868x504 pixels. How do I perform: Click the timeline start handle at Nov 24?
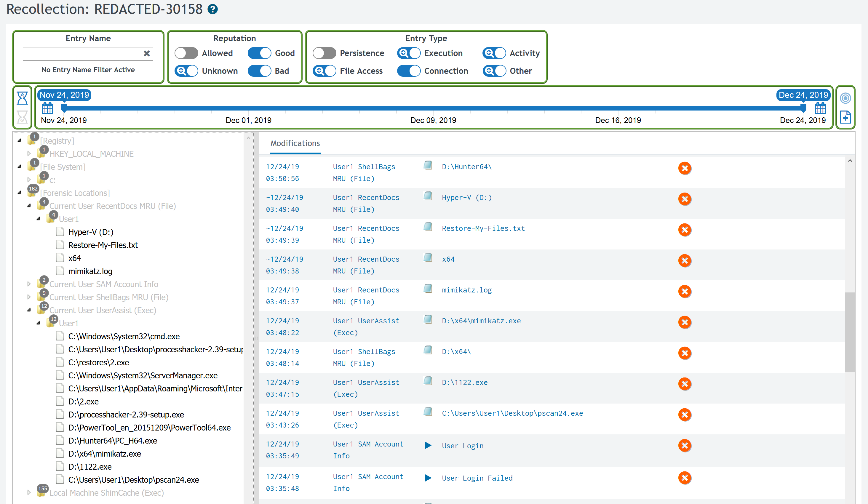[64, 108]
